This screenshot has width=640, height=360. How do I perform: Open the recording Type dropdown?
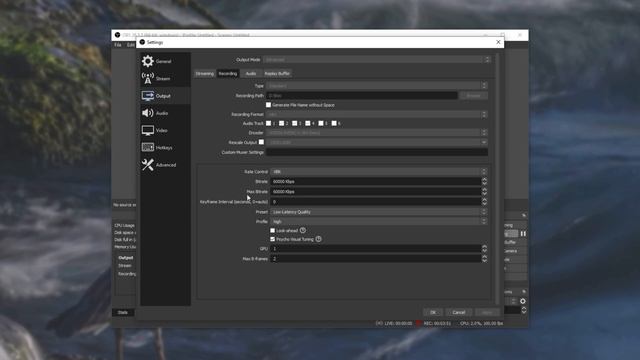point(377,86)
